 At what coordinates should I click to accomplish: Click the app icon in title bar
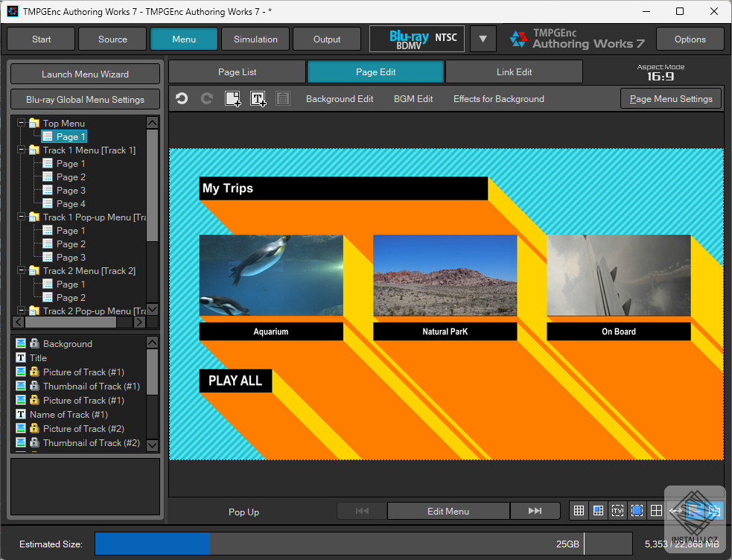pos(13,11)
